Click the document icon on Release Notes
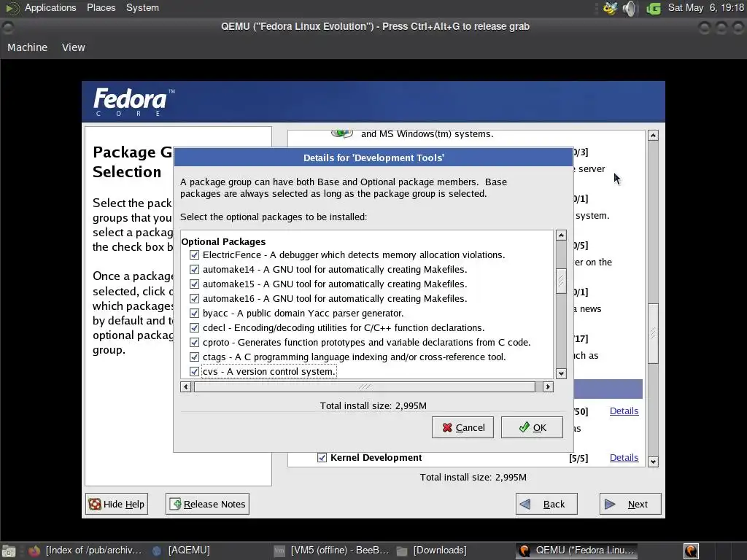Image resolution: width=747 pixels, height=560 pixels. point(175,504)
